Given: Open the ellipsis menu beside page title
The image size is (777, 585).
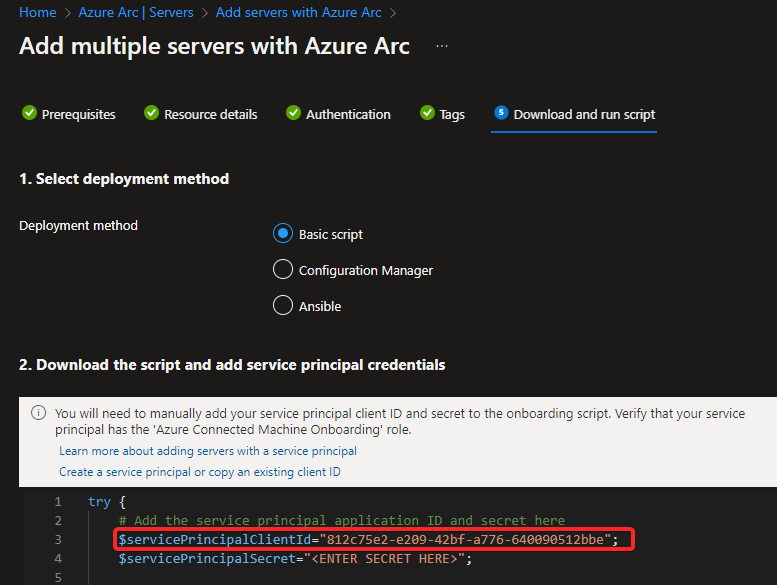Looking at the screenshot, I should 442,46.
